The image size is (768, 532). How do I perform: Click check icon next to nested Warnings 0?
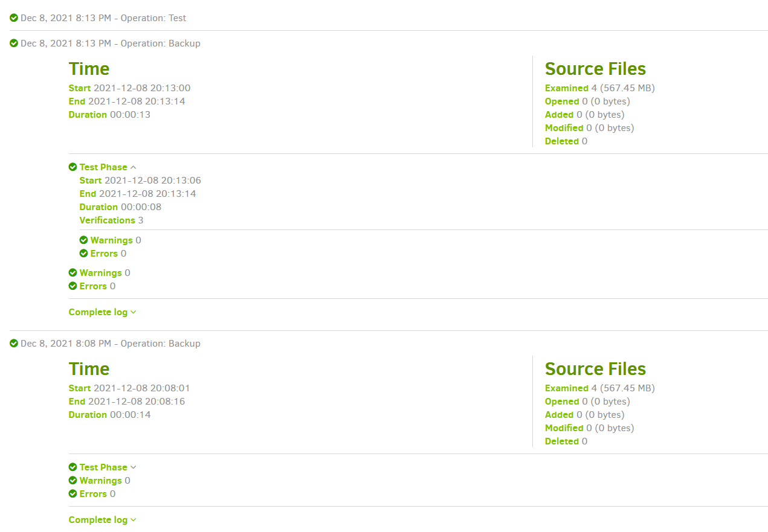83,240
